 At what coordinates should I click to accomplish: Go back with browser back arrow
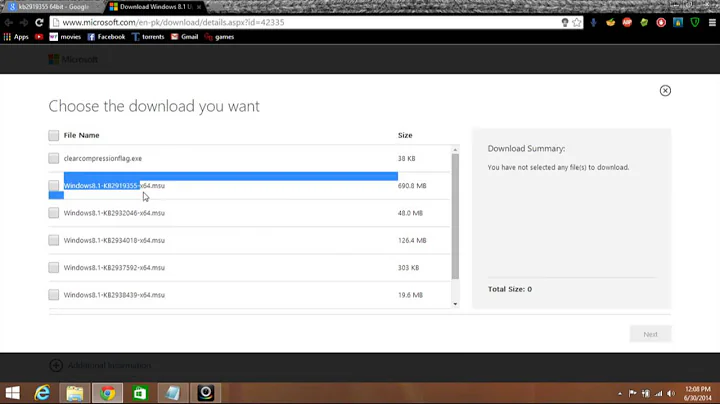point(9,22)
